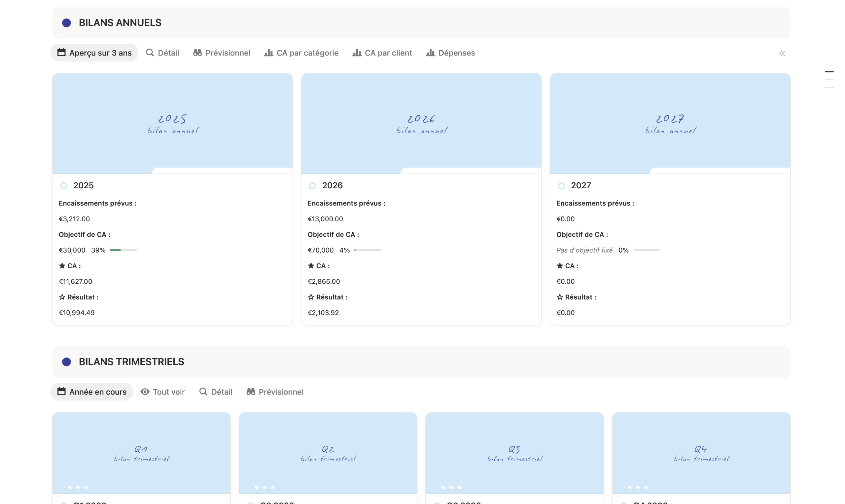Screen dimensions: 845x504
Task: Open the CA par client chart view
Action: click(x=382, y=53)
